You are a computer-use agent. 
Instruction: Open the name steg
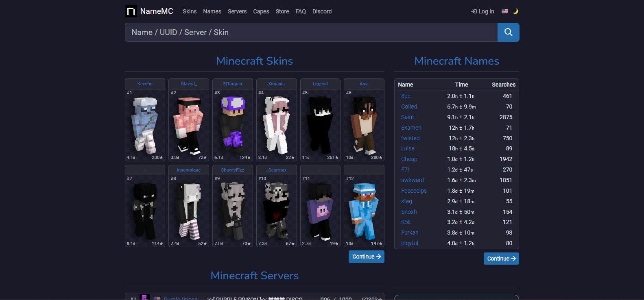click(406, 201)
